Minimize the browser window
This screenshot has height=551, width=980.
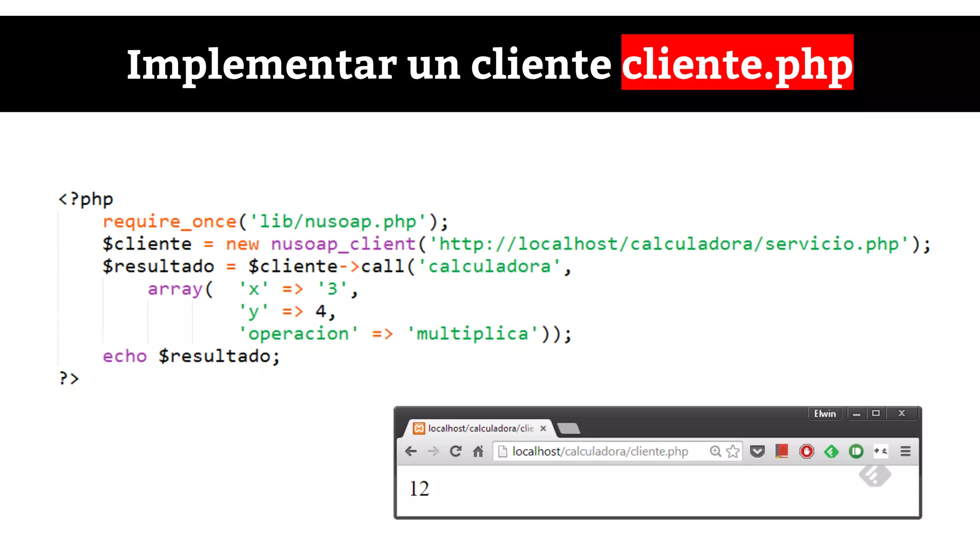click(857, 413)
